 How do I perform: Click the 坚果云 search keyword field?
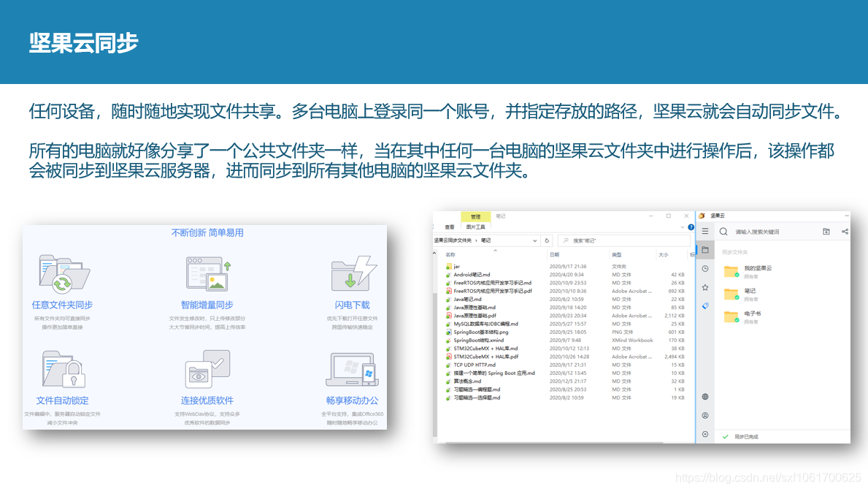click(x=757, y=232)
